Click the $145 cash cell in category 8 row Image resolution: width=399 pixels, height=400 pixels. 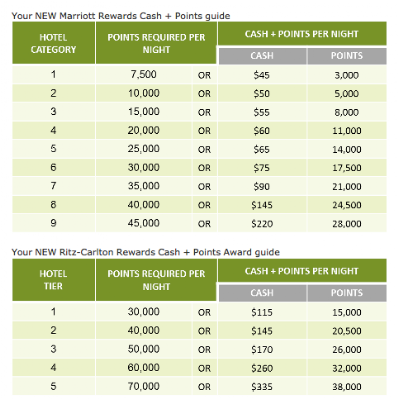(x=262, y=205)
